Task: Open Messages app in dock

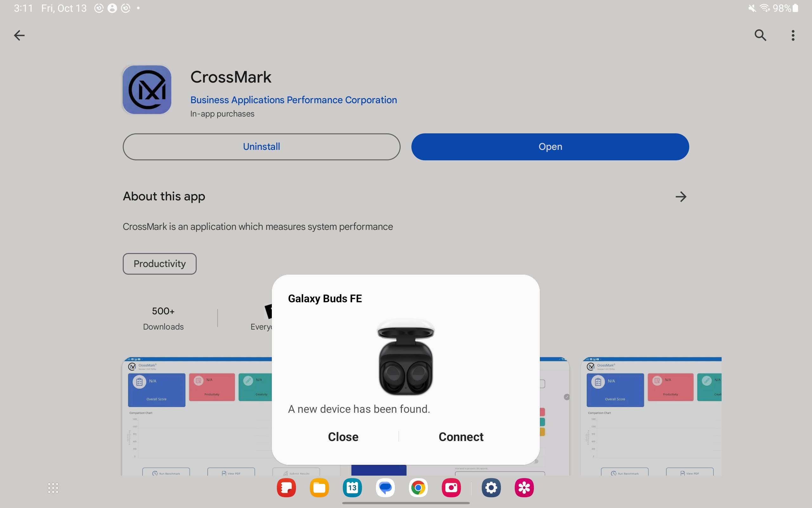Action: pos(385,487)
